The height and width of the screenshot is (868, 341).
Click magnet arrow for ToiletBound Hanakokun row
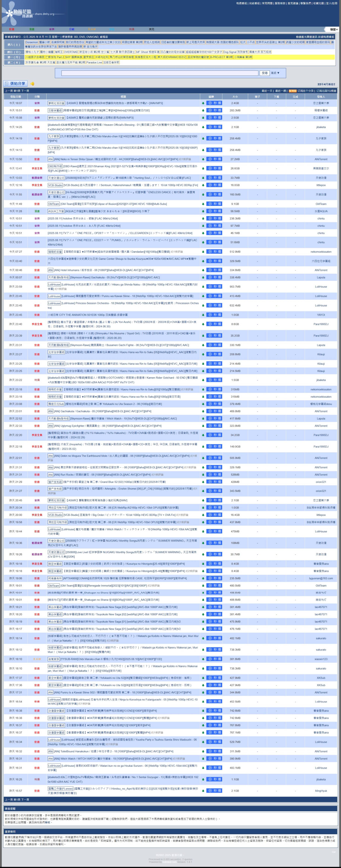pyautogui.click(x=203, y=751)
